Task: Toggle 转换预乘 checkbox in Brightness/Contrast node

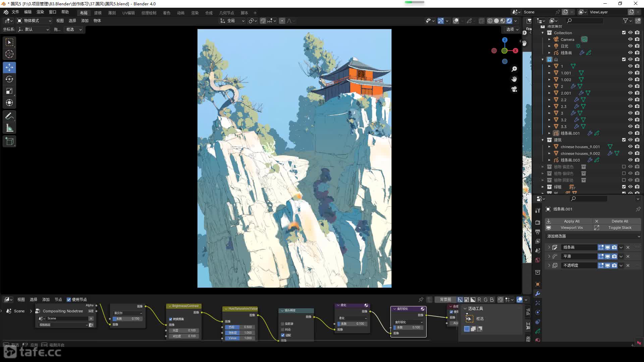Action: (x=171, y=319)
